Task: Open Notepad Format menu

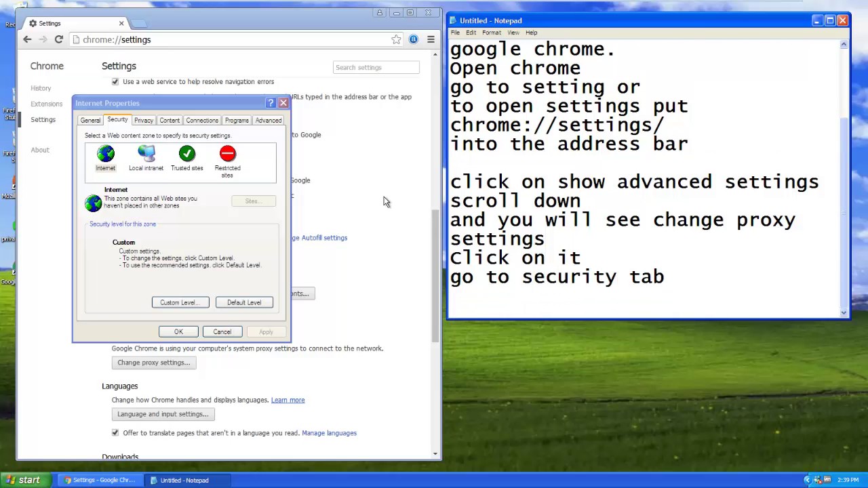Action: (x=492, y=33)
